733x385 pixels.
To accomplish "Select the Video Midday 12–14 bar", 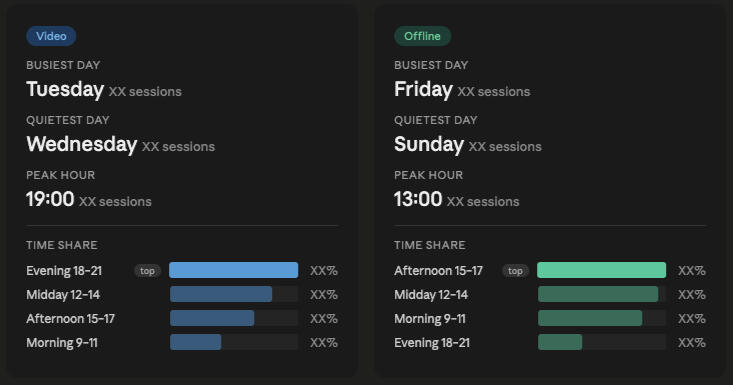I will 221,294.
